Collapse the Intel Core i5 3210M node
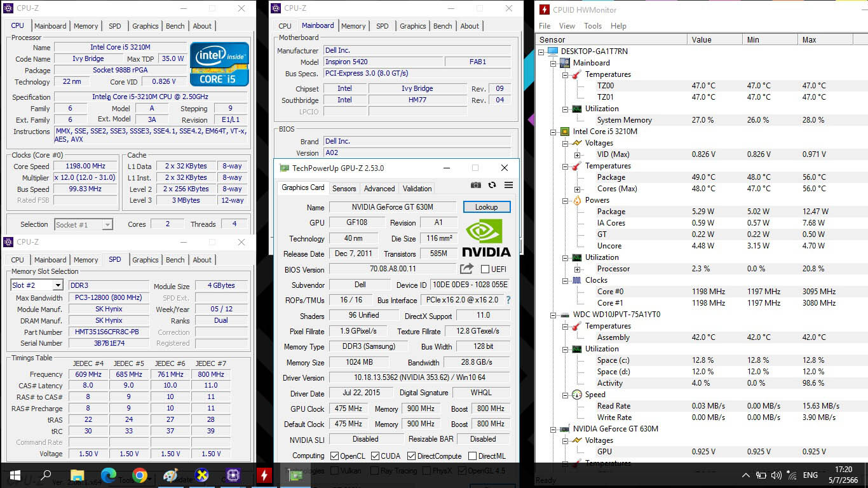 553,131
